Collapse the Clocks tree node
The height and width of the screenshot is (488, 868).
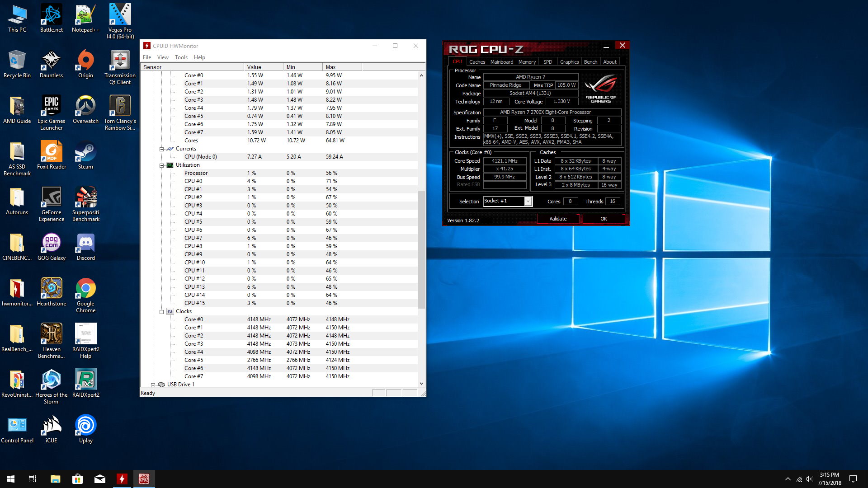click(x=161, y=312)
